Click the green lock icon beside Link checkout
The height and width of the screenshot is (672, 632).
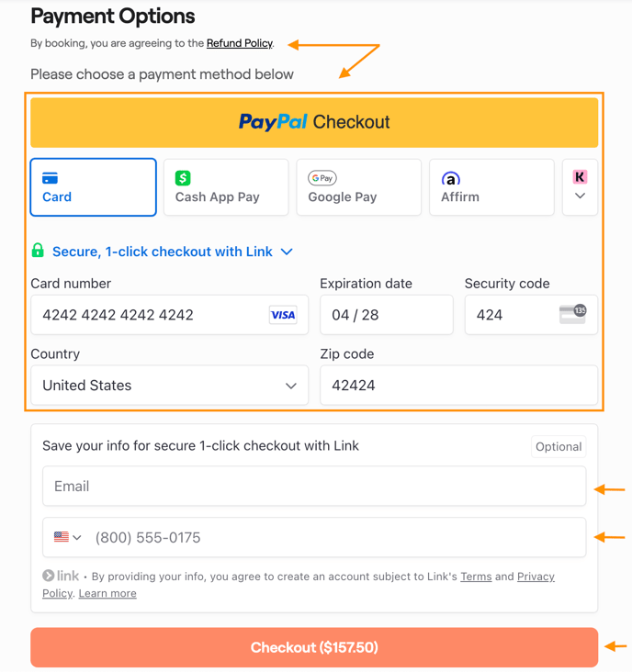38,251
